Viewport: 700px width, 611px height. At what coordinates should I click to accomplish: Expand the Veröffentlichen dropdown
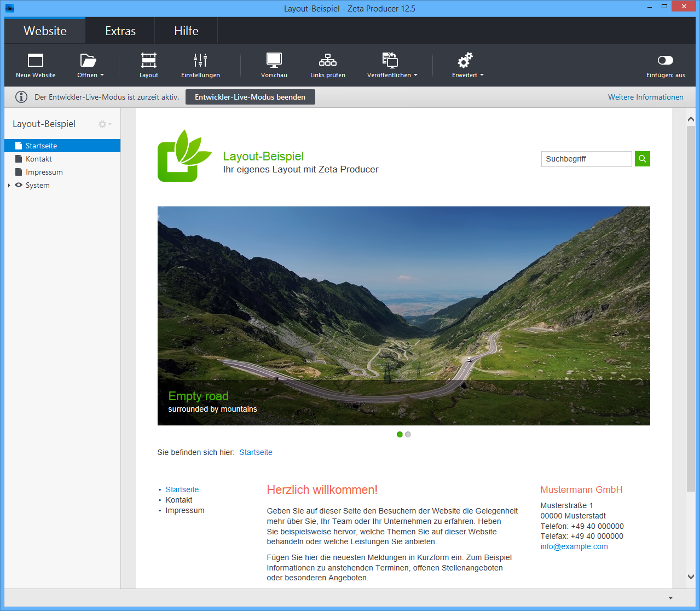(x=392, y=65)
